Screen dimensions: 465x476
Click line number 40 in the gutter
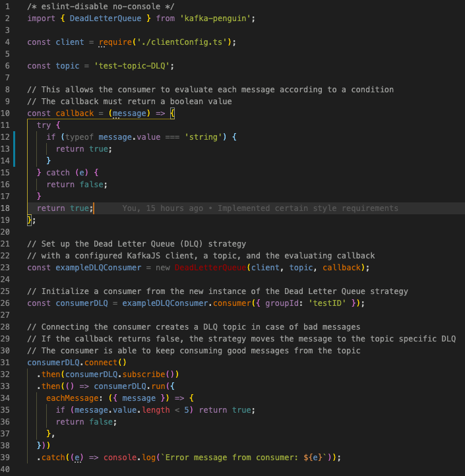(5, 469)
